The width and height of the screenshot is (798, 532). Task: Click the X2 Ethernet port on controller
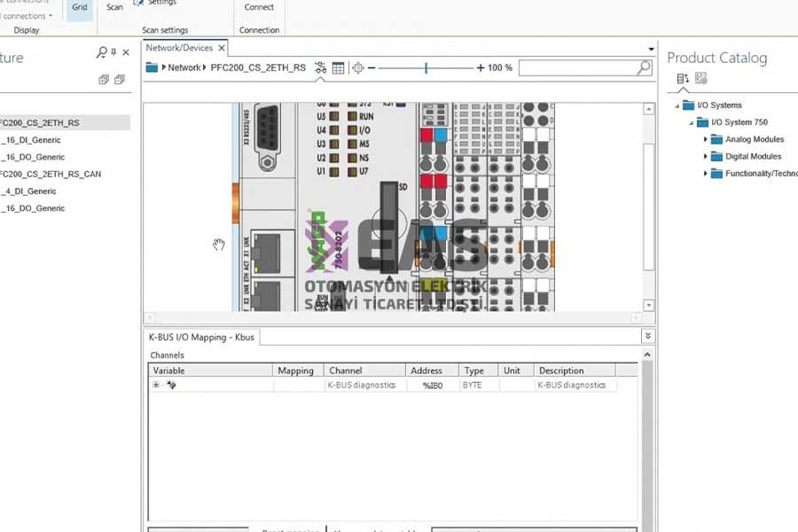point(267,296)
